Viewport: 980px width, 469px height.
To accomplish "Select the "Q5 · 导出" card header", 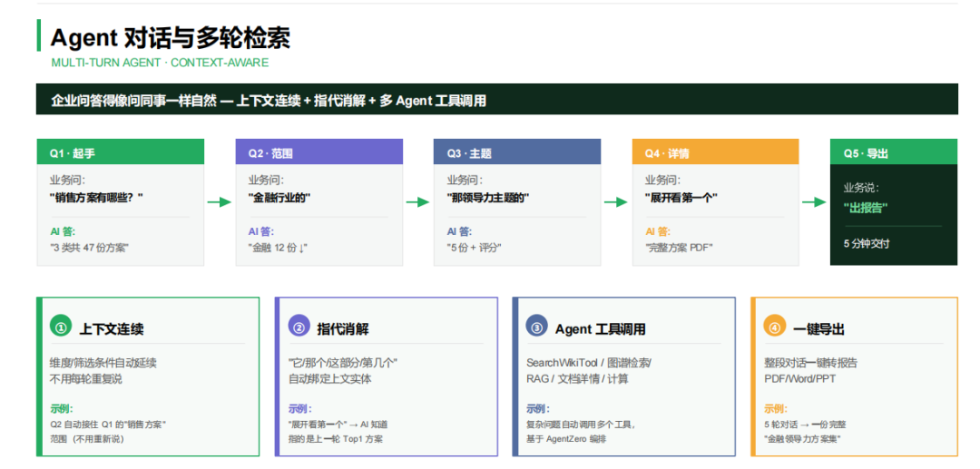I will [894, 151].
